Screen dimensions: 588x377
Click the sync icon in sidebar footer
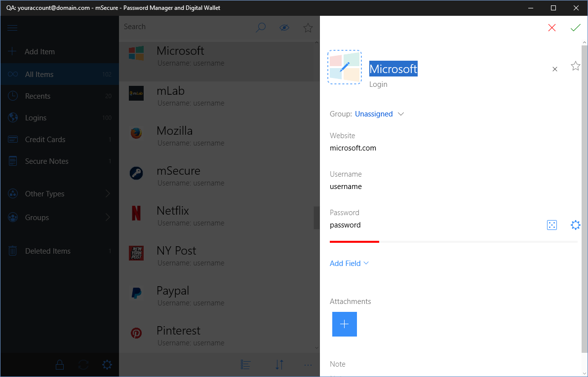click(83, 365)
